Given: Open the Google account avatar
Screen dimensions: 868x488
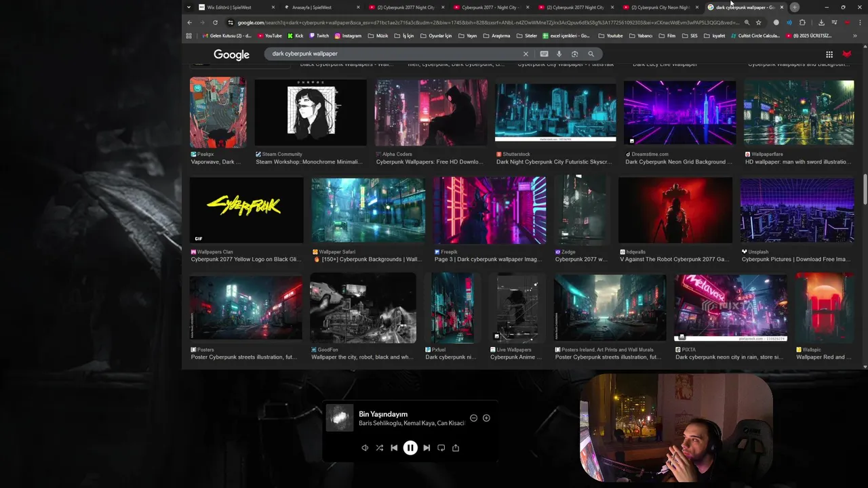Looking at the screenshot, I should (847, 54).
